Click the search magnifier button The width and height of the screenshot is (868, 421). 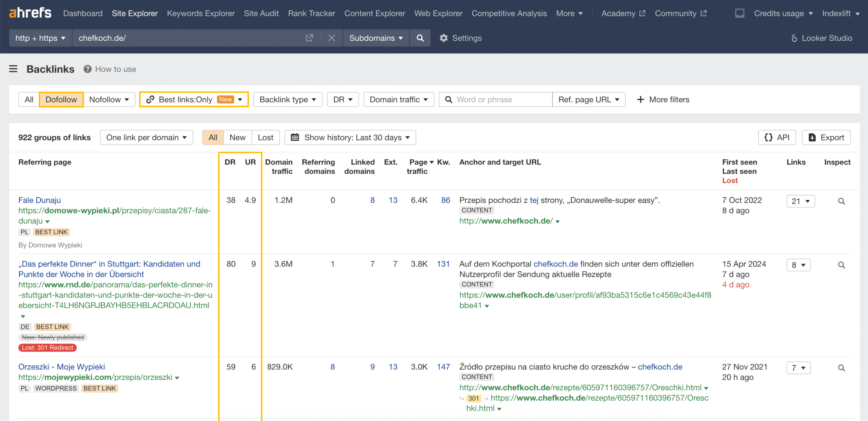coord(420,38)
